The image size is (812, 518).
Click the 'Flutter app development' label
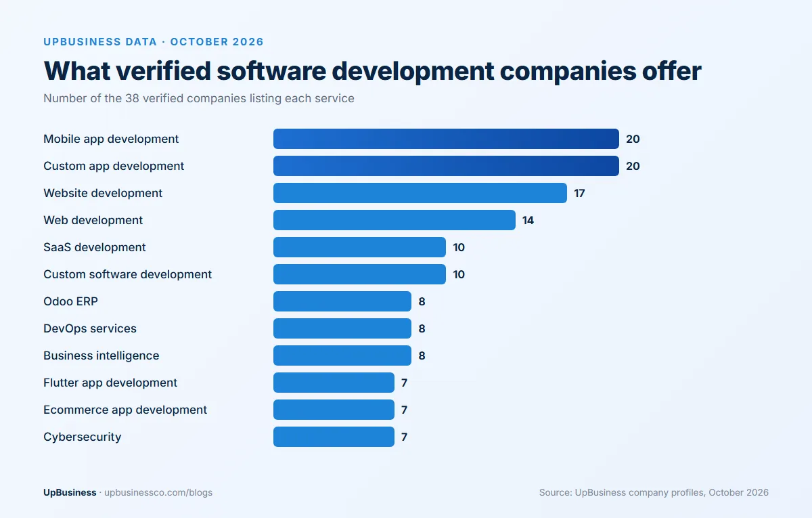[110, 383]
